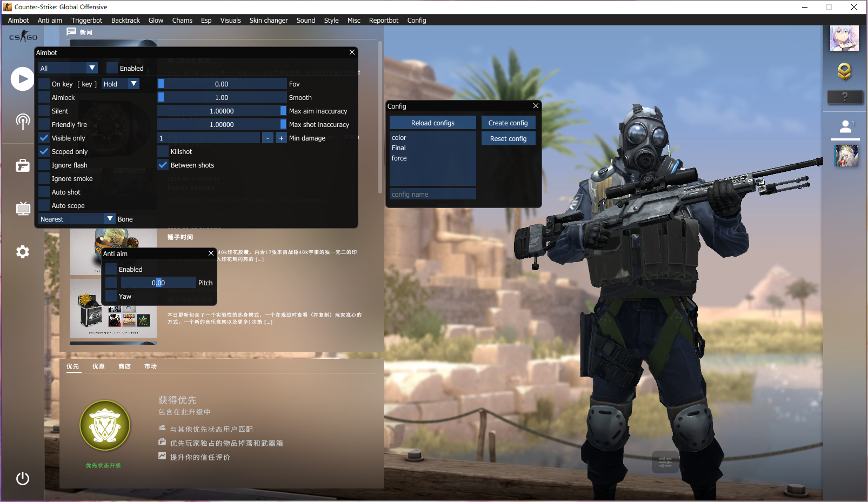Open the Reportbot menu

(x=384, y=20)
